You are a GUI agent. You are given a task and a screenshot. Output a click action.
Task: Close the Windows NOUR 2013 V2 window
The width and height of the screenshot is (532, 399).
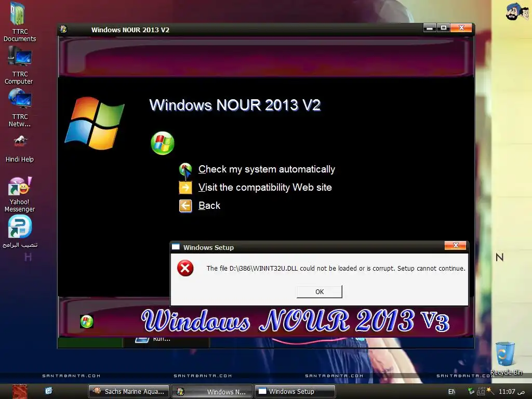461,28
